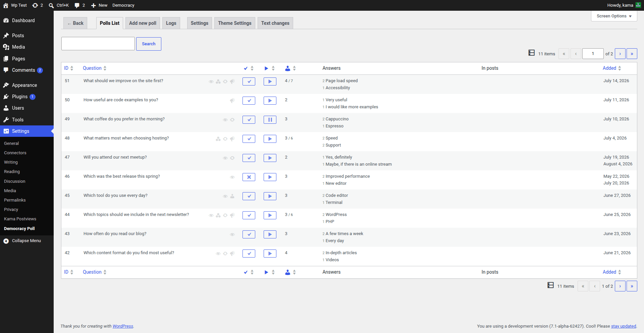This screenshot has width=644, height=333.
Task: Click megaphone icon on poll 50 row
Action: coord(232,101)
